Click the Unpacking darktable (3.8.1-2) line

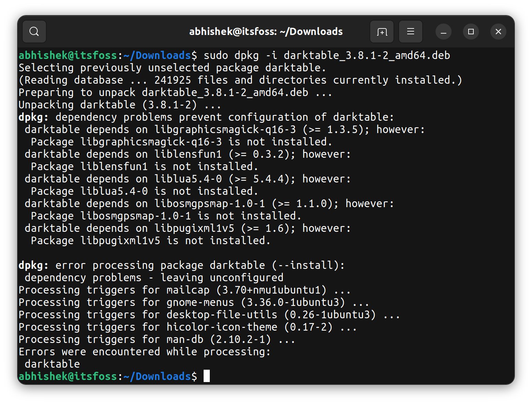tap(120, 105)
